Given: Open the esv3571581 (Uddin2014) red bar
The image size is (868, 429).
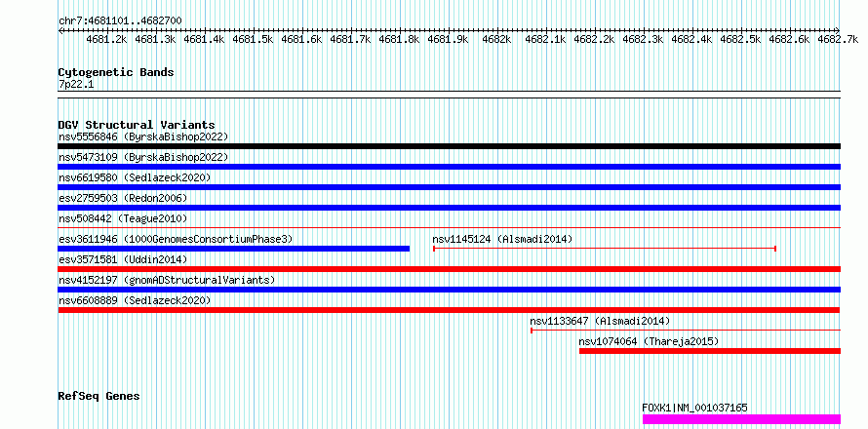Looking at the screenshot, I should (x=449, y=269).
